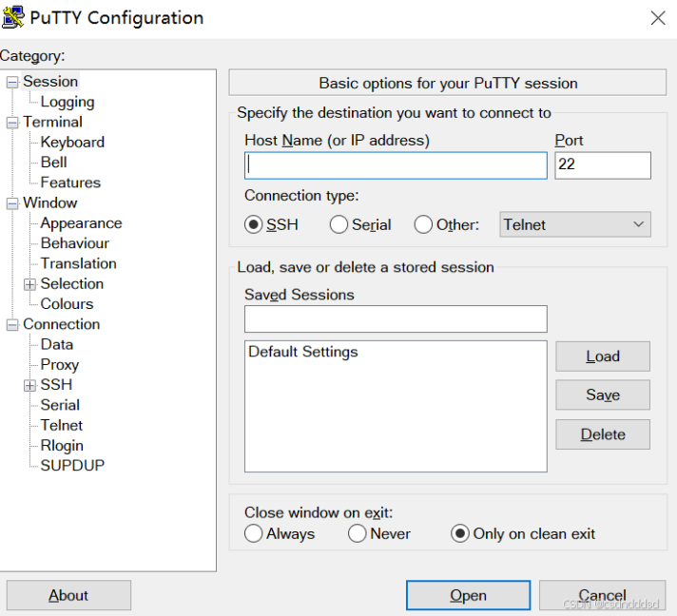
Task: Expand the Selection tree node
Action: coord(30,284)
